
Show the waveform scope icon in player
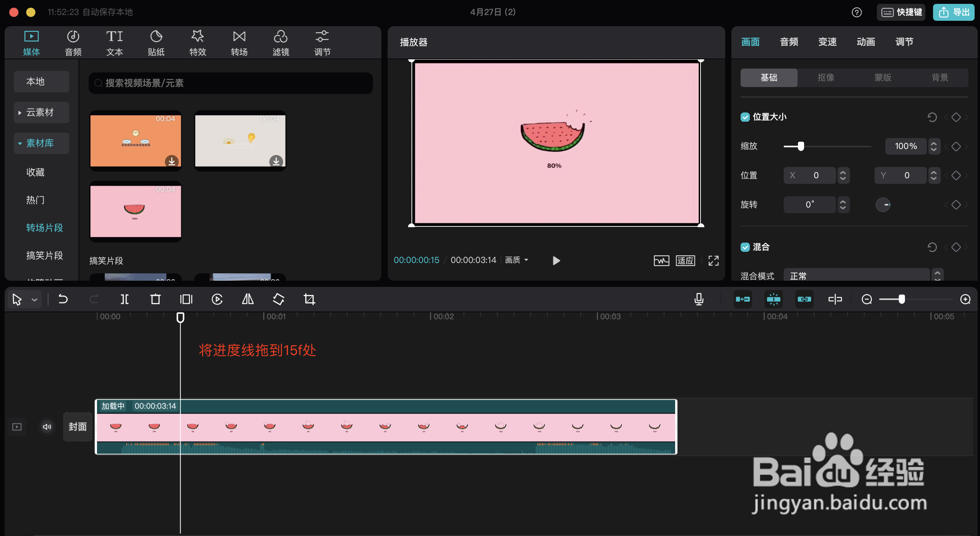click(x=662, y=261)
